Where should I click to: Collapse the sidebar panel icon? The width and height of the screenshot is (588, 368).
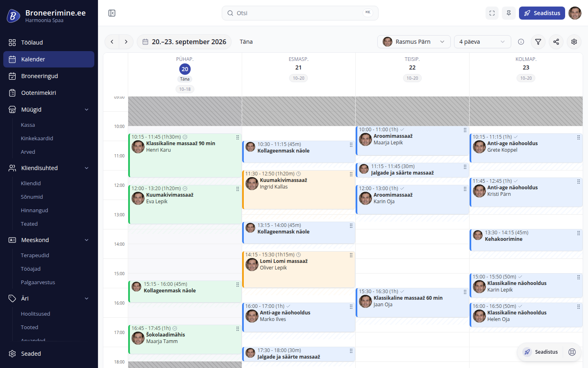tap(112, 13)
